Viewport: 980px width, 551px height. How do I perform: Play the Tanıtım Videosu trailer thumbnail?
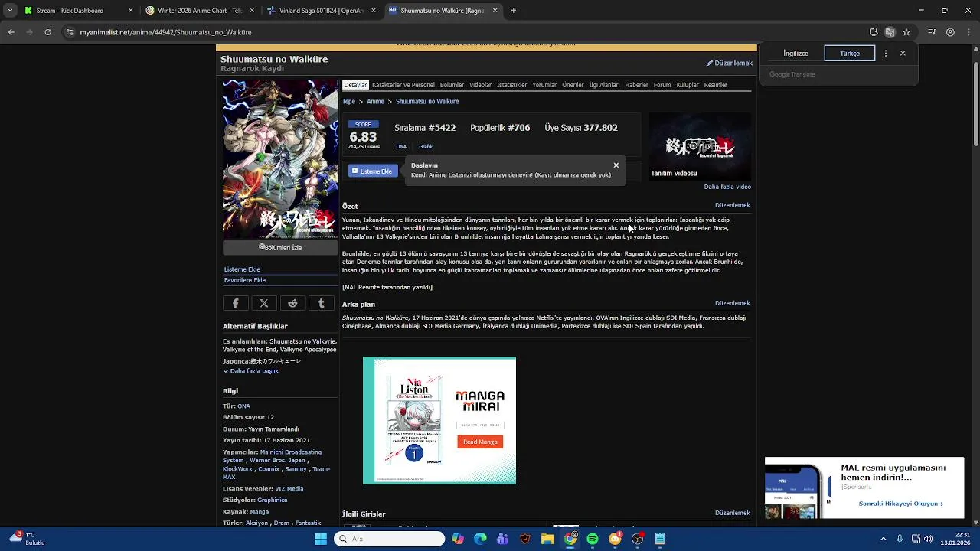coord(700,145)
